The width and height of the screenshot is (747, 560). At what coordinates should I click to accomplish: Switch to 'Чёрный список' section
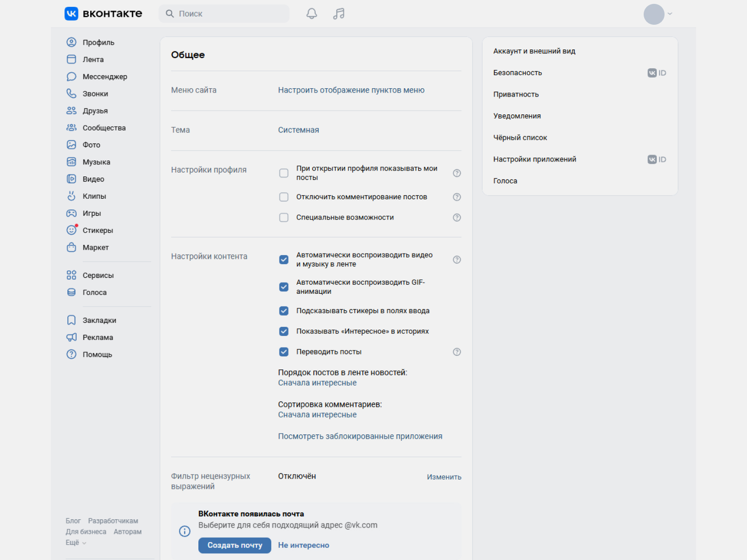(520, 138)
